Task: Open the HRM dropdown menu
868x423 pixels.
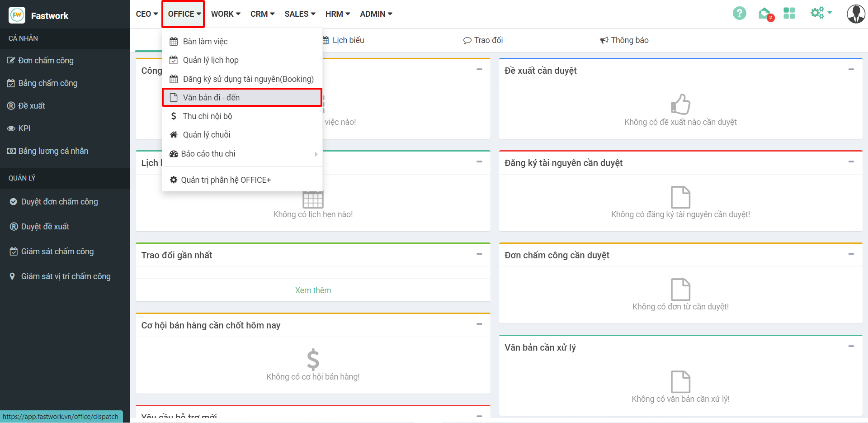Action: click(x=337, y=14)
